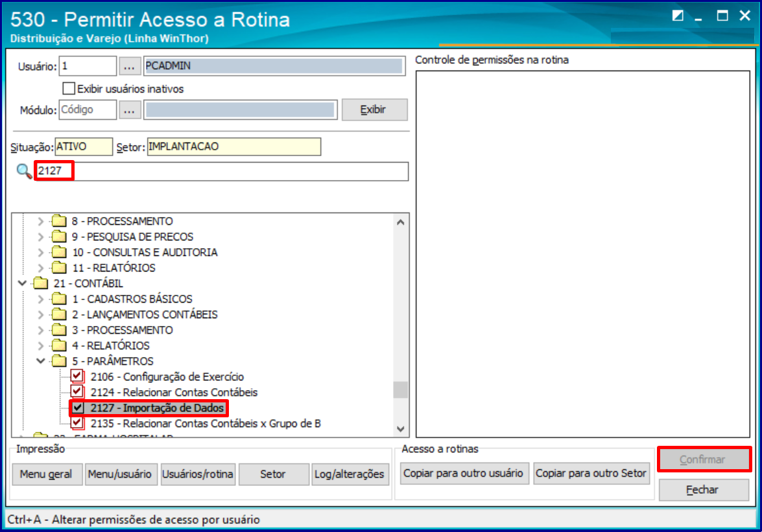Click folder icon of 8 - PROCESSAMENTO

[x=59, y=221]
